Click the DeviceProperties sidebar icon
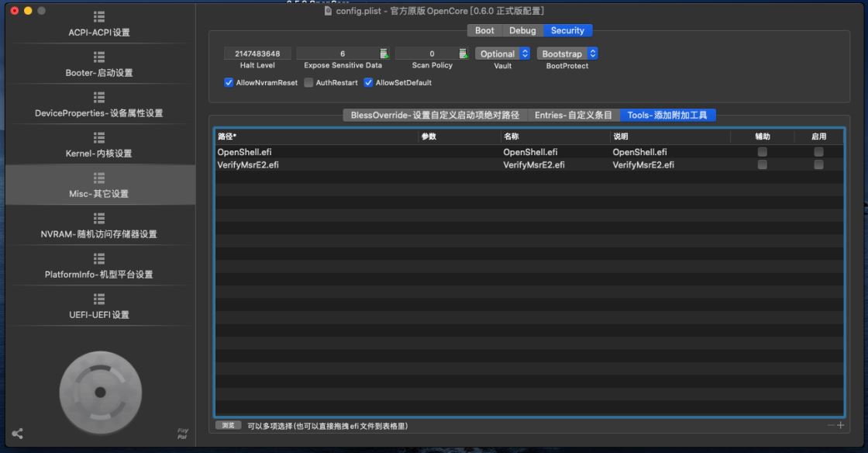 point(98,97)
